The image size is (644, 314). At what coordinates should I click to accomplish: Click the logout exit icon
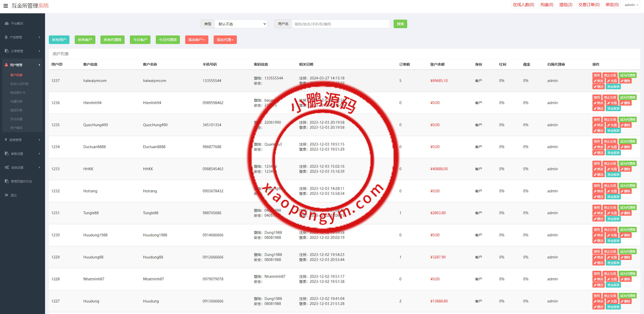(x=6, y=195)
